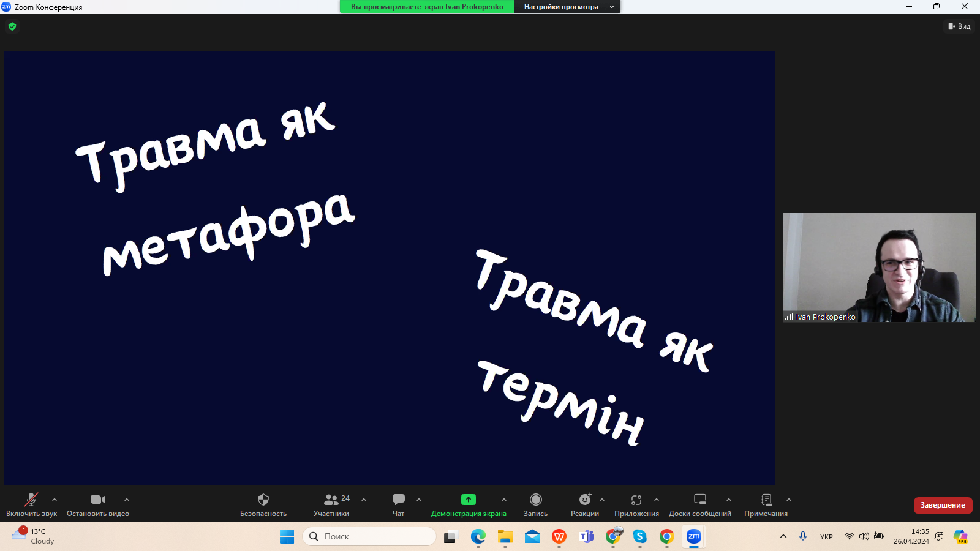Expand audio options arrow next to Включить звук
The image size is (980, 551).
[55, 500]
